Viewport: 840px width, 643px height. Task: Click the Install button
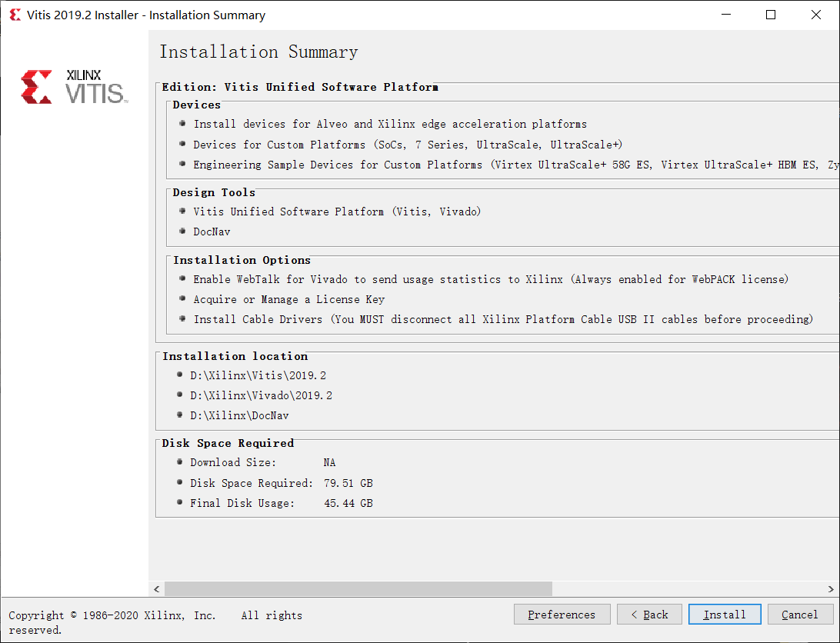coord(725,614)
